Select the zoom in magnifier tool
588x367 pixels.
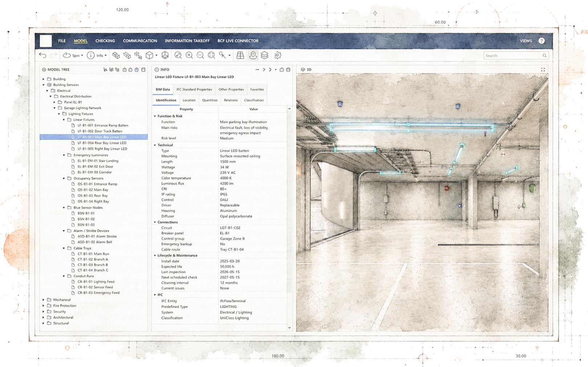[189, 55]
